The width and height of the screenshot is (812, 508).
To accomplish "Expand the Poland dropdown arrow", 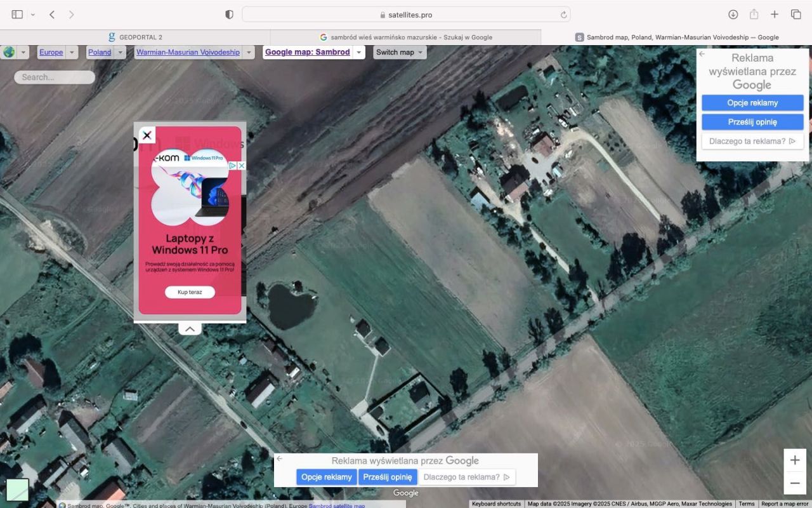I will (x=121, y=52).
